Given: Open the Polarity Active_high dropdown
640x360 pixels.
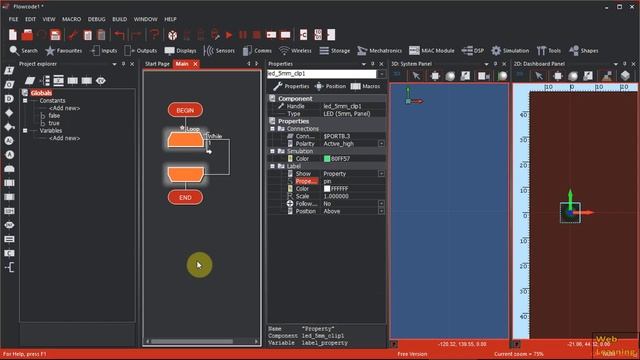Looking at the screenshot, I should pyautogui.click(x=381, y=144).
